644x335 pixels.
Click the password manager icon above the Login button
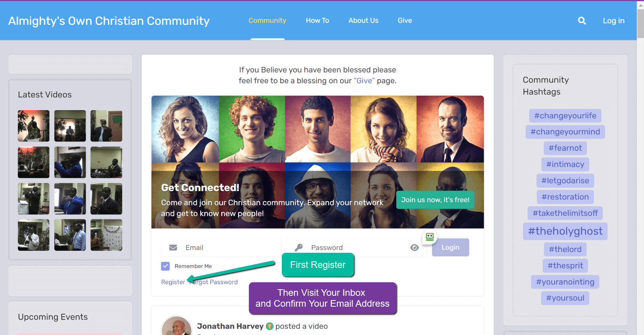tap(430, 237)
